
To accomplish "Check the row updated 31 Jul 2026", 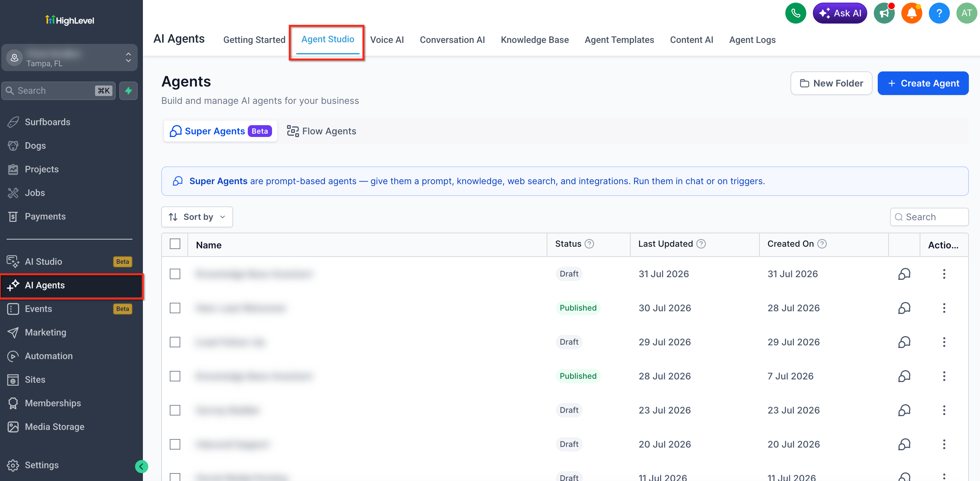I will (175, 274).
